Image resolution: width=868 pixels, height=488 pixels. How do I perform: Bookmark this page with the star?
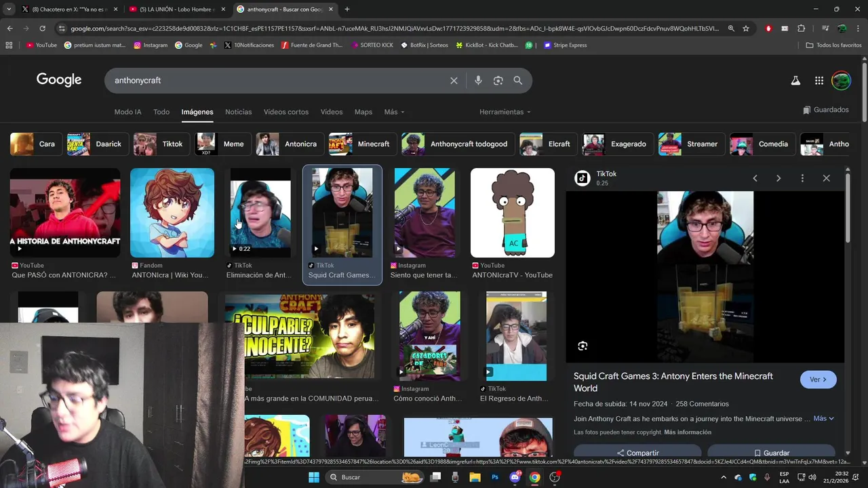pyautogui.click(x=746, y=28)
